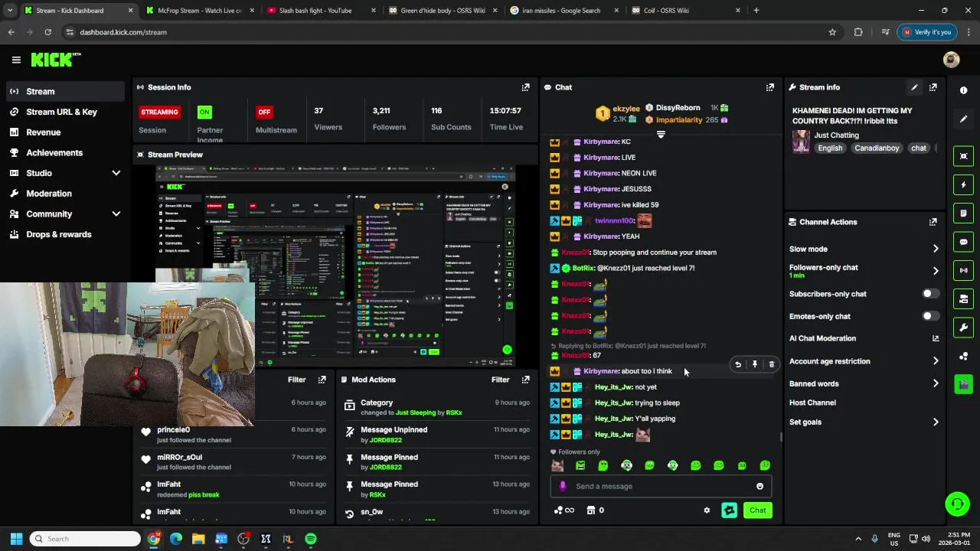Open the hamburger menu next to Kick logo
980x551 pixels.
(16, 60)
